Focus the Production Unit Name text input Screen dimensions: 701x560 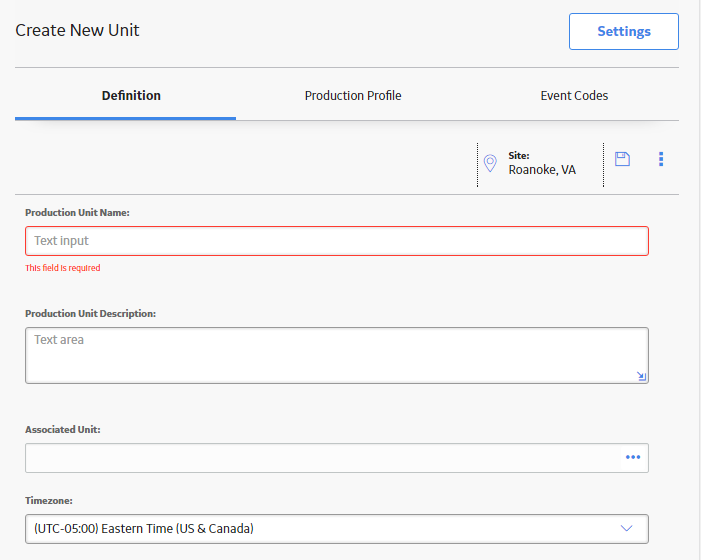337,241
